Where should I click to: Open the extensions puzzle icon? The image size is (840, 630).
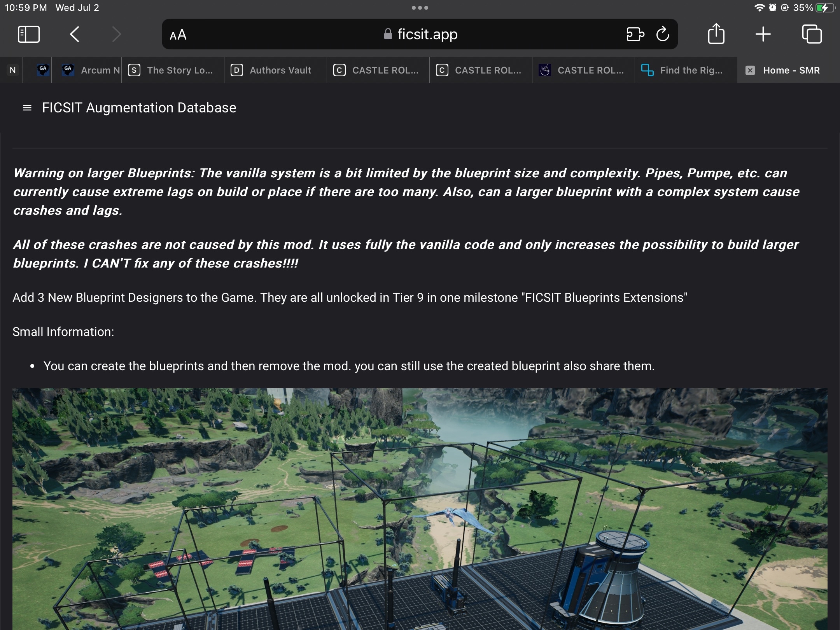click(x=635, y=34)
